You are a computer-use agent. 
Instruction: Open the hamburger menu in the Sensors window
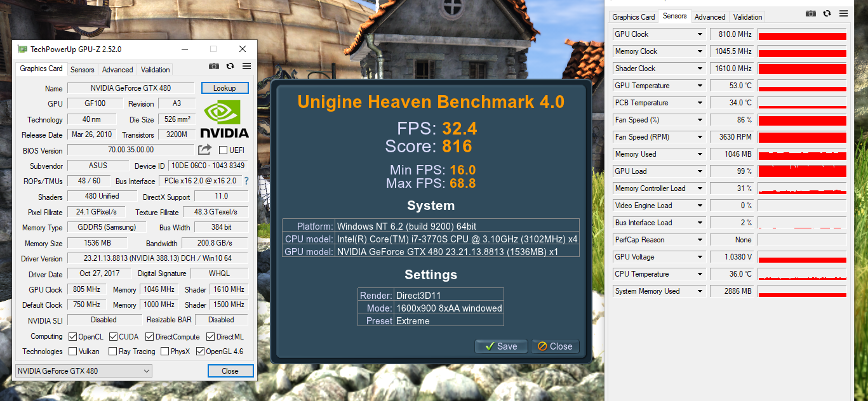pos(843,13)
